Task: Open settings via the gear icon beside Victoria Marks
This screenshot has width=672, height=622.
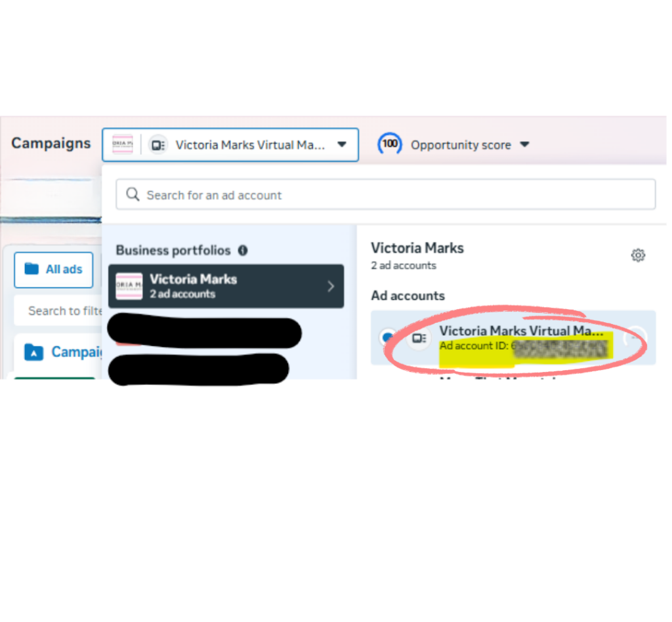Action: tap(637, 255)
